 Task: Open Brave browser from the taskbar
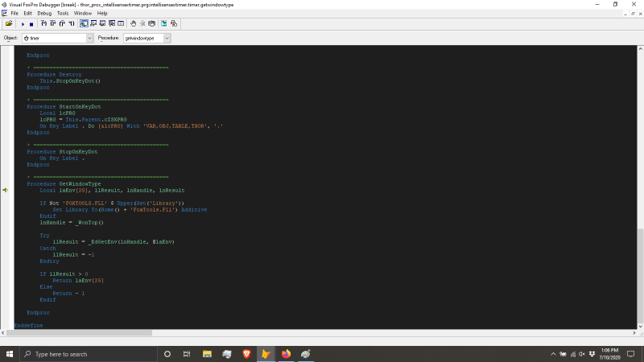(246, 354)
